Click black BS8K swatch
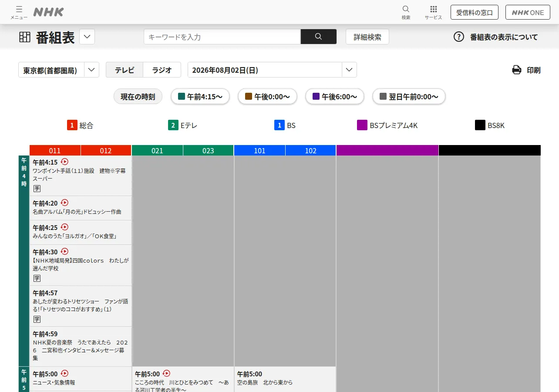Screen dimensions: 559x392 click(480, 125)
